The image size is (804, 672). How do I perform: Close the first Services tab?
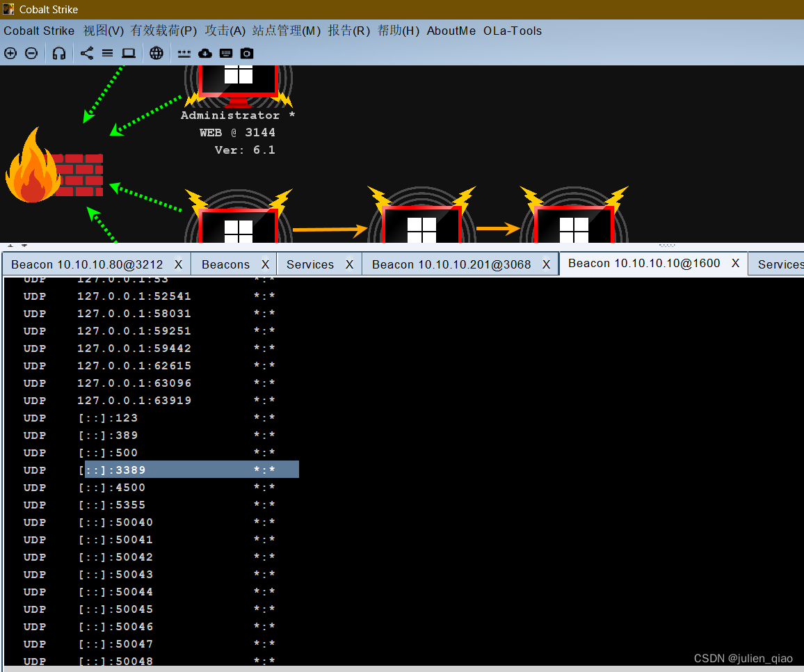pyautogui.click(x=349, y=264)
